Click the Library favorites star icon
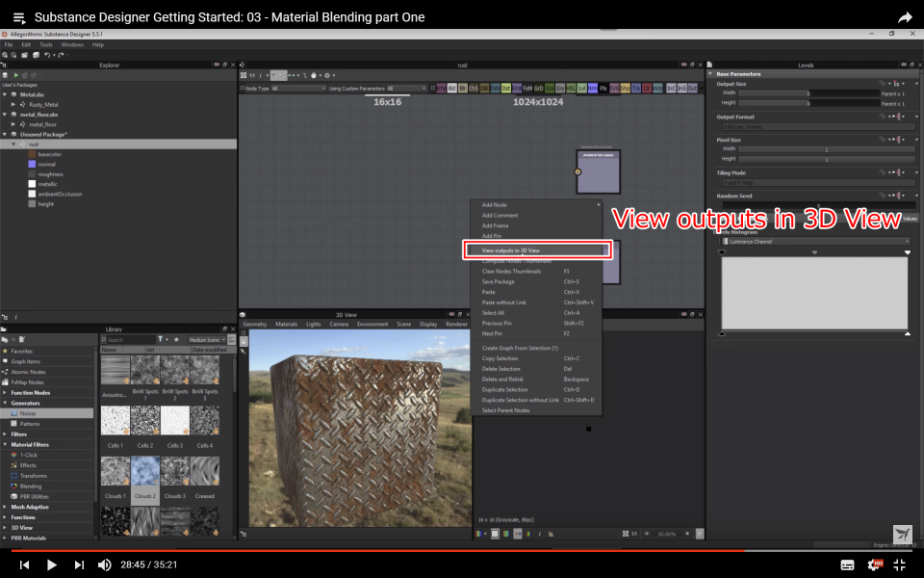Viewport: 924px width, 578px height. tap(176, 340)
